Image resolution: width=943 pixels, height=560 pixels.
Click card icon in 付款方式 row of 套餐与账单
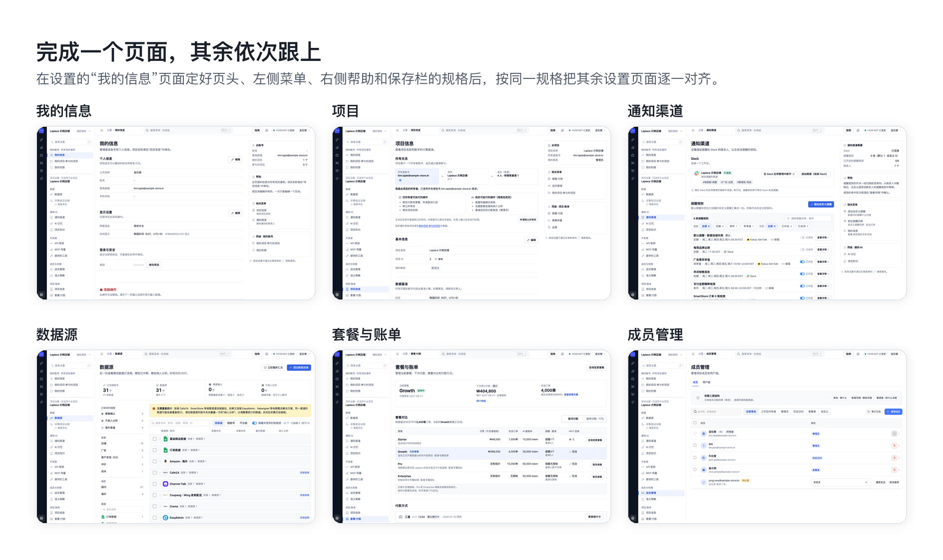click(401, 517)
